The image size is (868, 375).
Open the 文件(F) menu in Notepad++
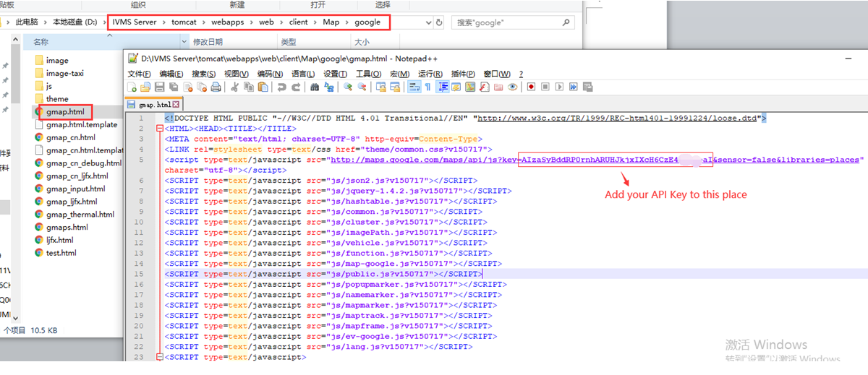coord(140,73)
